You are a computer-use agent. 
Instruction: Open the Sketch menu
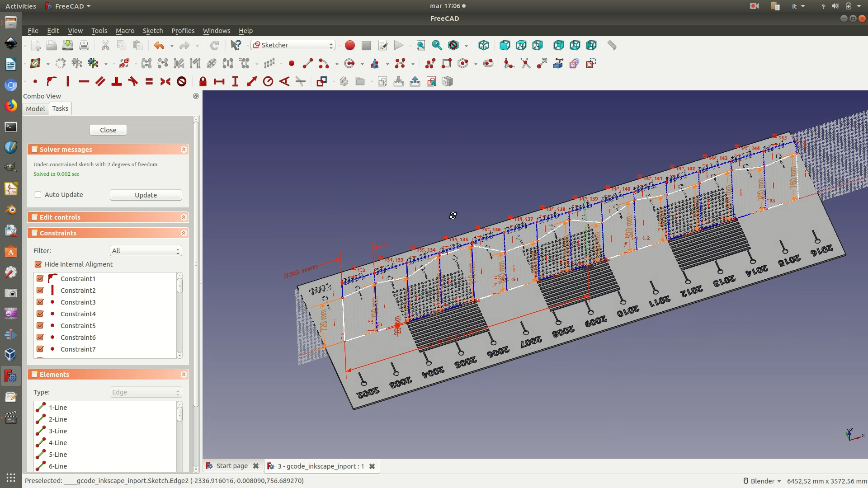coord(153,31)
